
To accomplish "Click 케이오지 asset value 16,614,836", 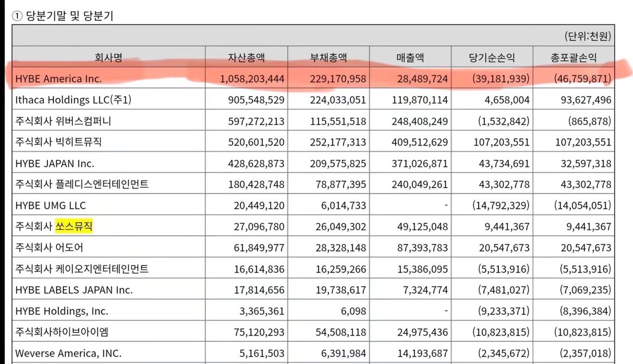I will (259, 269).
